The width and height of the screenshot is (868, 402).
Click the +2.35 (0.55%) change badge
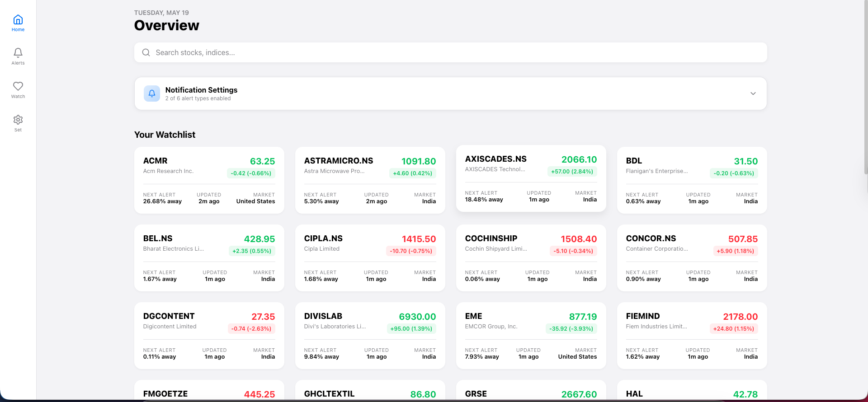coord(252,251)
